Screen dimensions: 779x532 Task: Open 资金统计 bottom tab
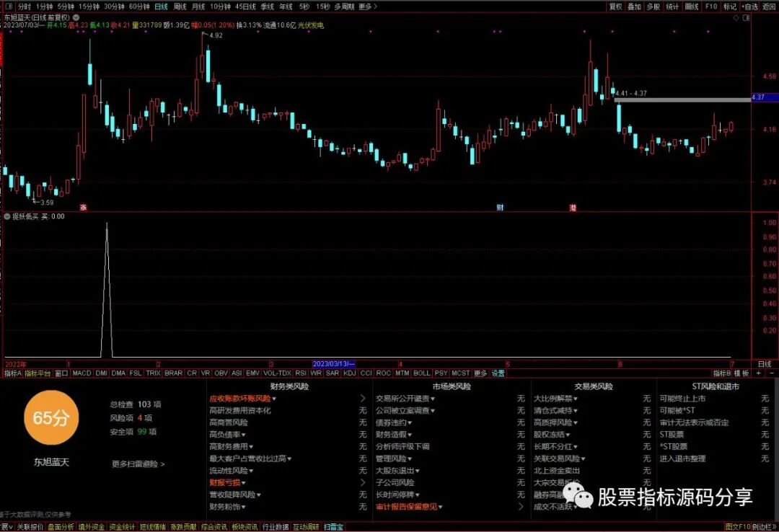coord(122,527)
